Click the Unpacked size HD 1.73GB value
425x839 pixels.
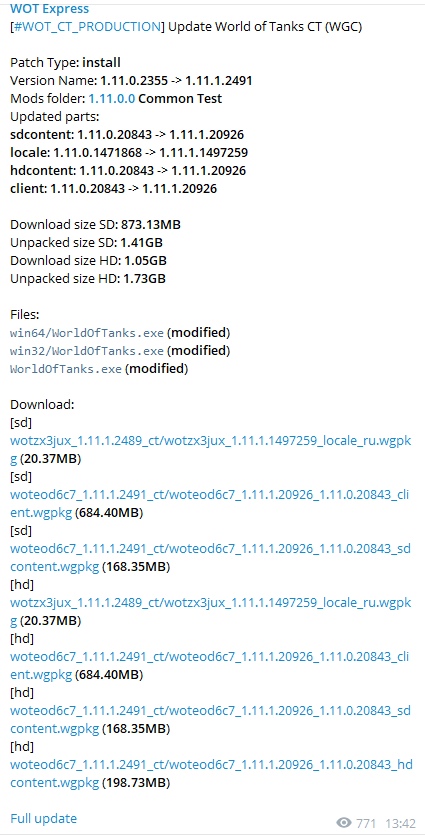point(145,279)
